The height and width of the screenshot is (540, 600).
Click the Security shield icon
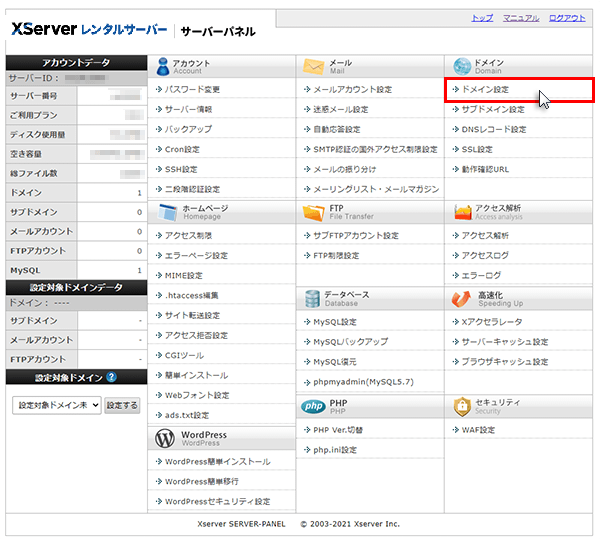click(x=461, y=406)
